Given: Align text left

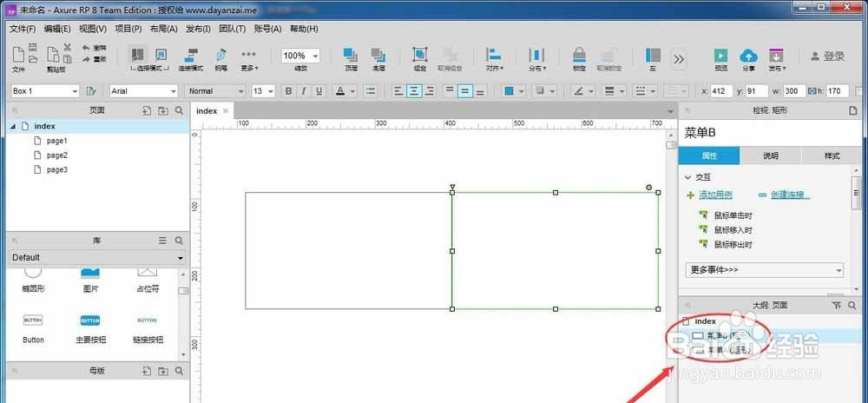Looking at the screenshot, I should point(398,91).
